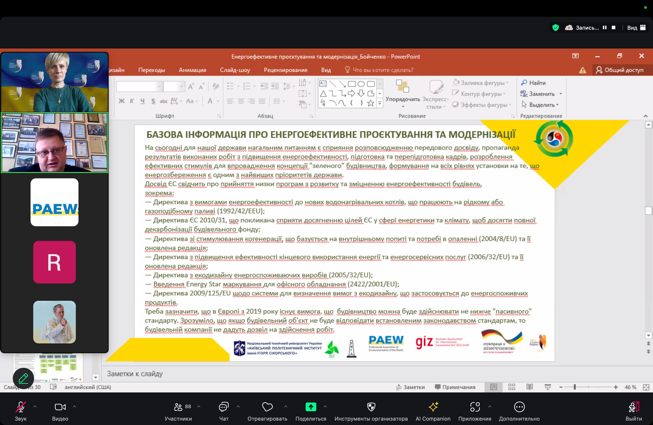The height and width of the screenshot is (425, 653).
Task: Launch the AI Companion sparkle icon
Action: tap(433, 406)
